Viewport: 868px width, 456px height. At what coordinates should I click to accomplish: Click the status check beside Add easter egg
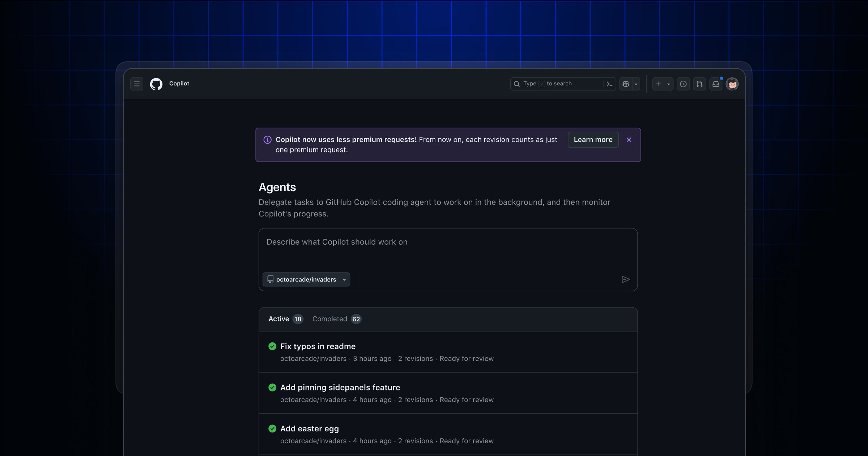point(272,428)
